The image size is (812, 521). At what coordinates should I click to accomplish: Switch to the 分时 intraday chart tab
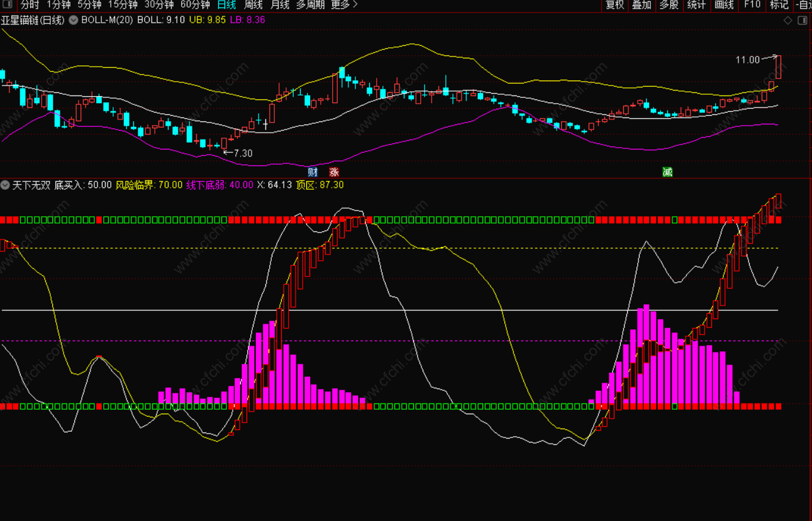click(29, 5)
